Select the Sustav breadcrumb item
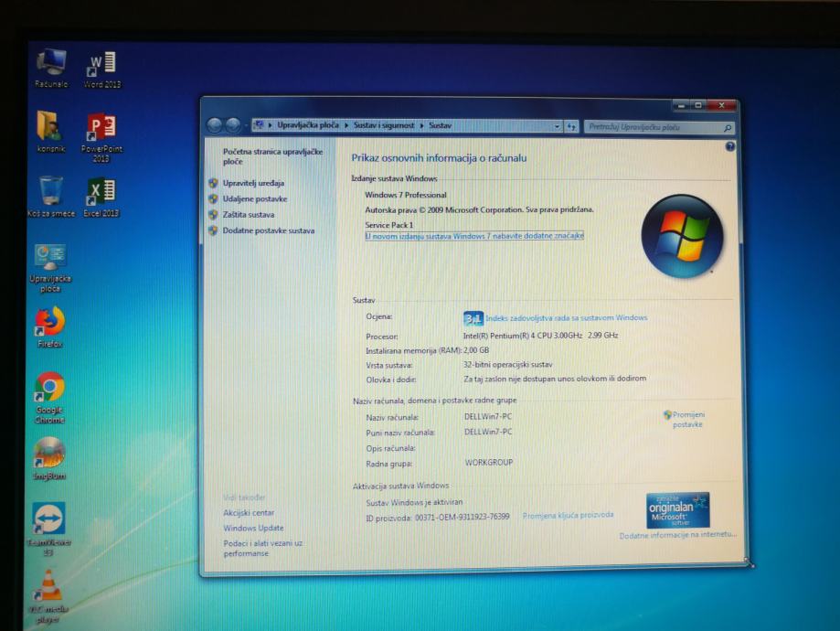 coord(440,125)
